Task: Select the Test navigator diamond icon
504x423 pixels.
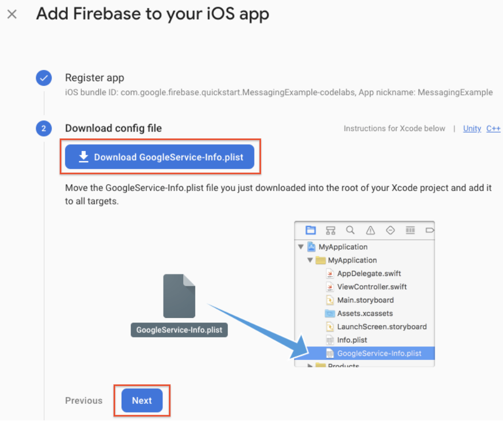Action: (391, 230)
